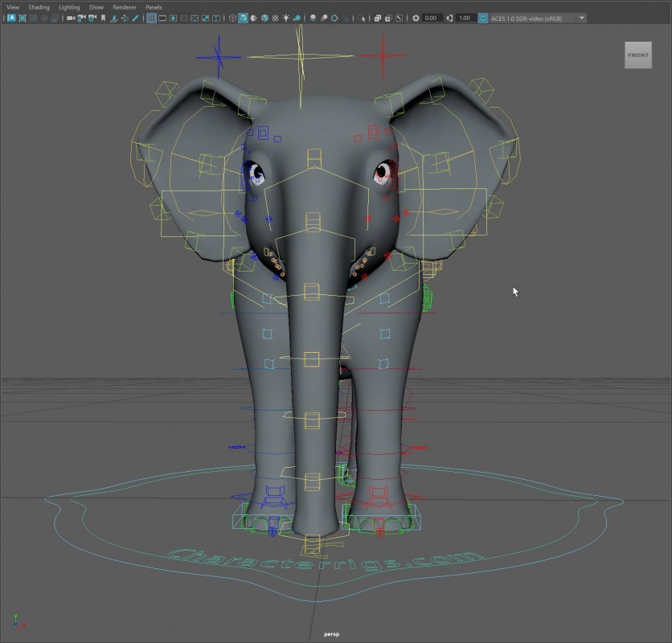672x643 pixels.
Task: Expand the Lighting menu
Action: coord(69,7)
